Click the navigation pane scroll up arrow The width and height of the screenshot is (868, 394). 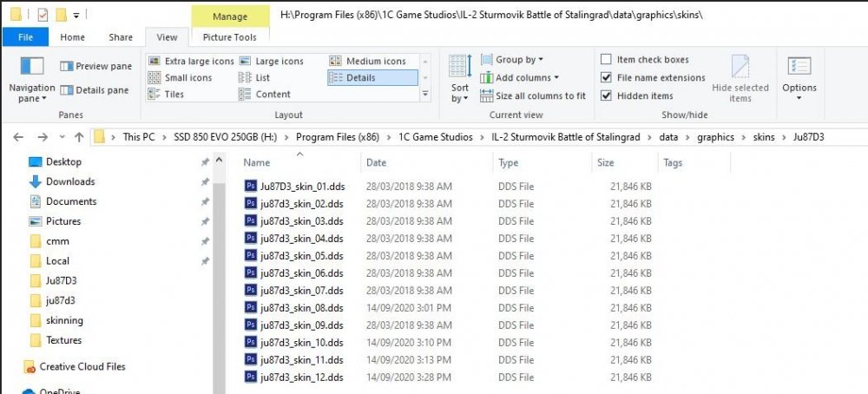click(220, 161)
